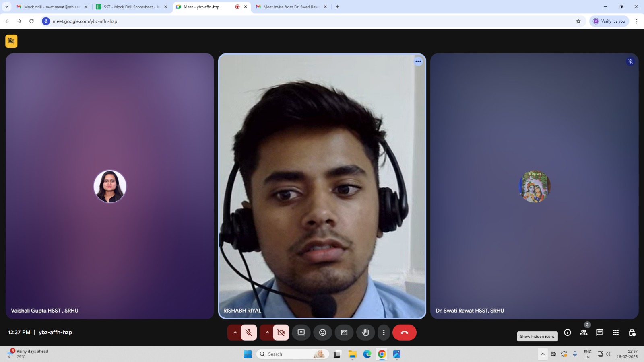Show hidden icons in system tray

[x=543, y=354]
